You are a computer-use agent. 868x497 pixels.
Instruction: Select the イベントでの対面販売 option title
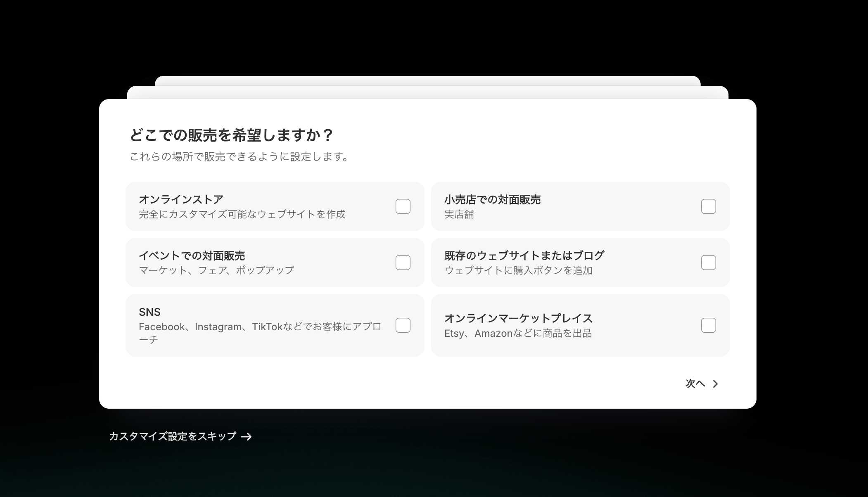coord(192,256)
